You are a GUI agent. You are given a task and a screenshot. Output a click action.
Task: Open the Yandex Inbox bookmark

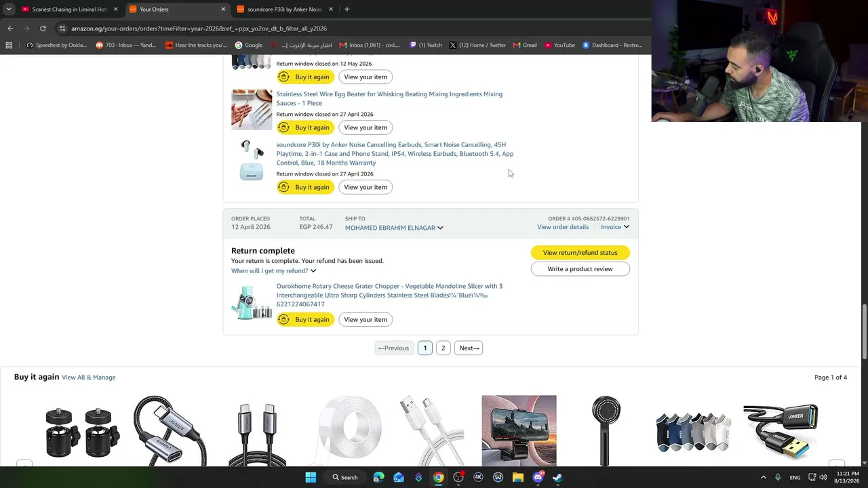126,45
